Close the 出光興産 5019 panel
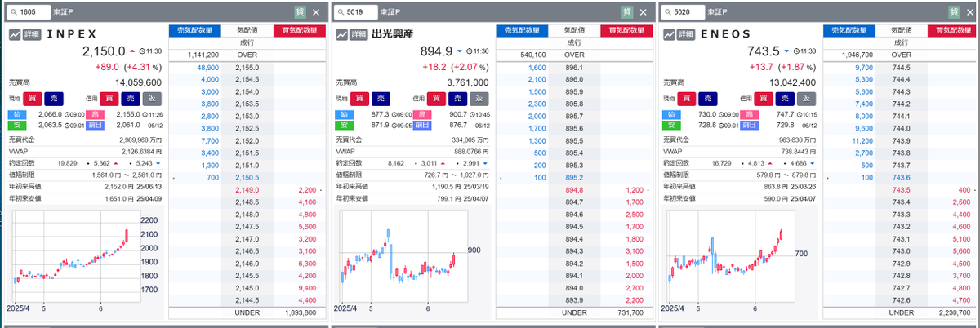The width and height of the screenshot is (980, 328). point(643,12)
